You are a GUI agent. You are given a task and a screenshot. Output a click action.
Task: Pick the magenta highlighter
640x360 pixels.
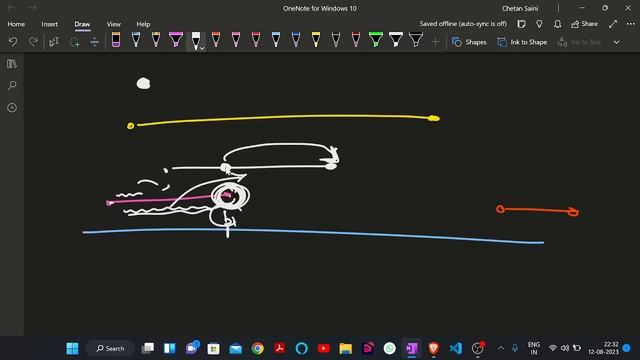(x=176, y=40)
